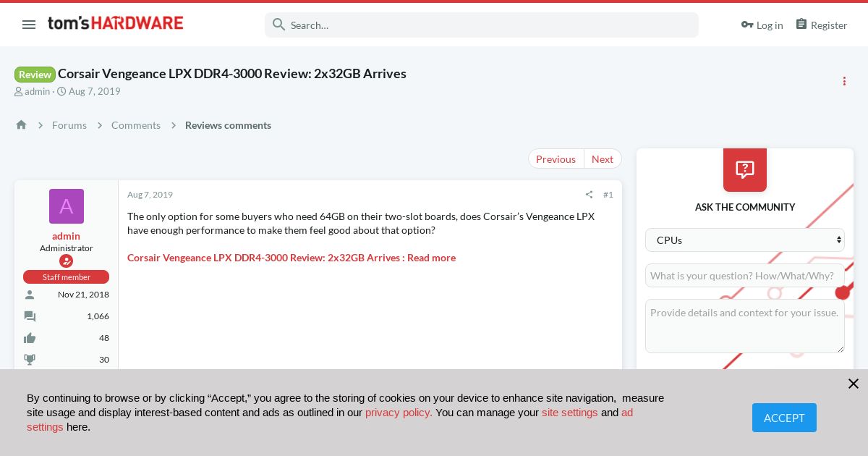Click the Review tag label
This screenshot has width=868, height=456.
(x=35, y=74)
